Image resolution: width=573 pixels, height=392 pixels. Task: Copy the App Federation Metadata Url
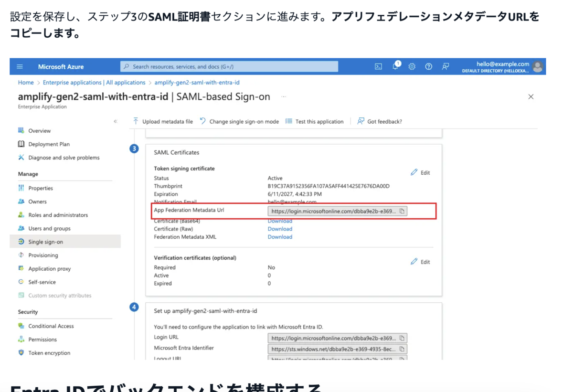pos(402,211)
